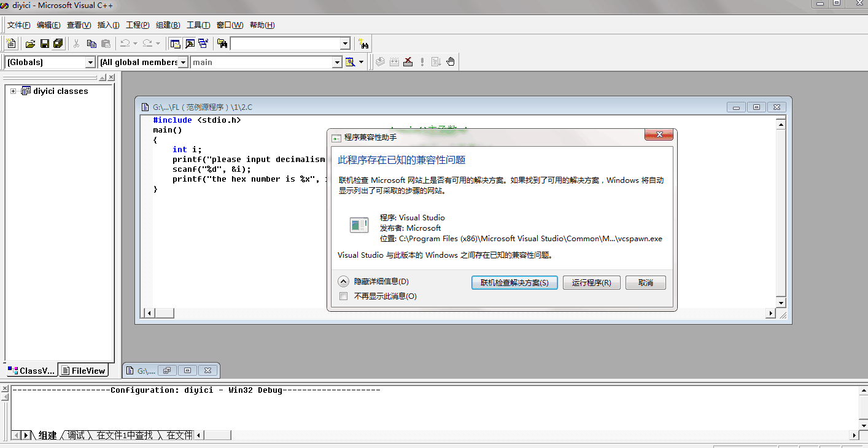Open the Redo history dropdown arrow
Screen dimensions: 868x448
(158, 44)
